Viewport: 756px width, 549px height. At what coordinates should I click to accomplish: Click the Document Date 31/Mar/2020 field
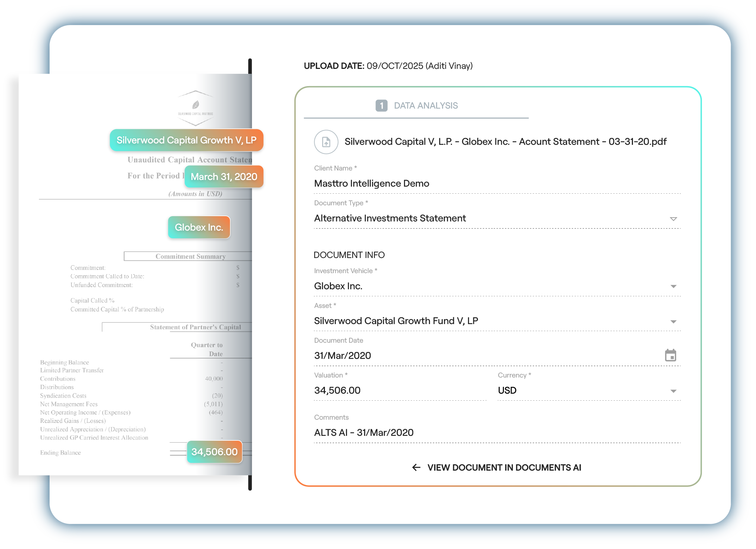point(342,356)
